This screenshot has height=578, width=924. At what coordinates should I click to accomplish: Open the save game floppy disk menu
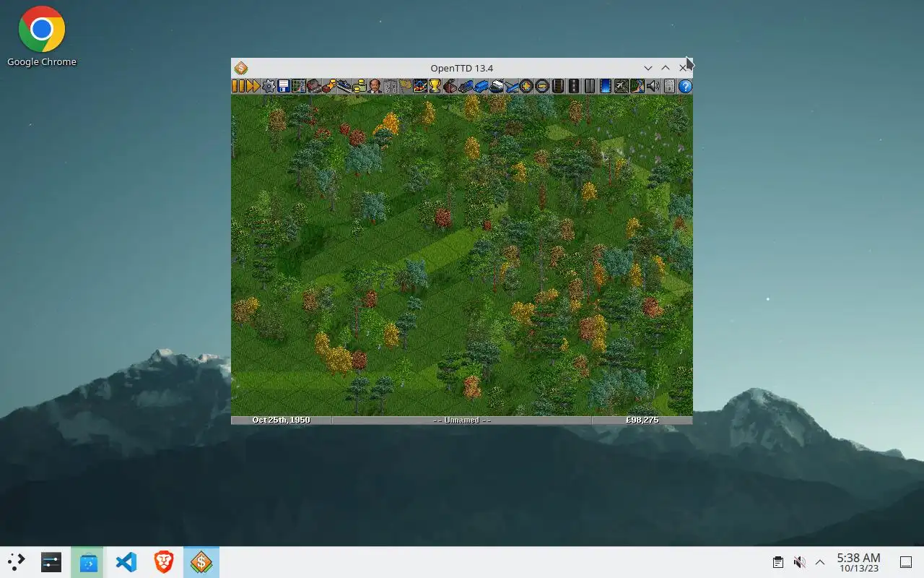point(284,87)
